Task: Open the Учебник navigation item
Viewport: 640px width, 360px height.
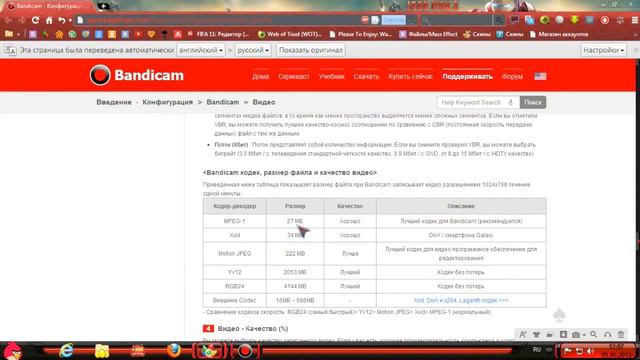Action: pyautogui.click(x=331, y=76)
